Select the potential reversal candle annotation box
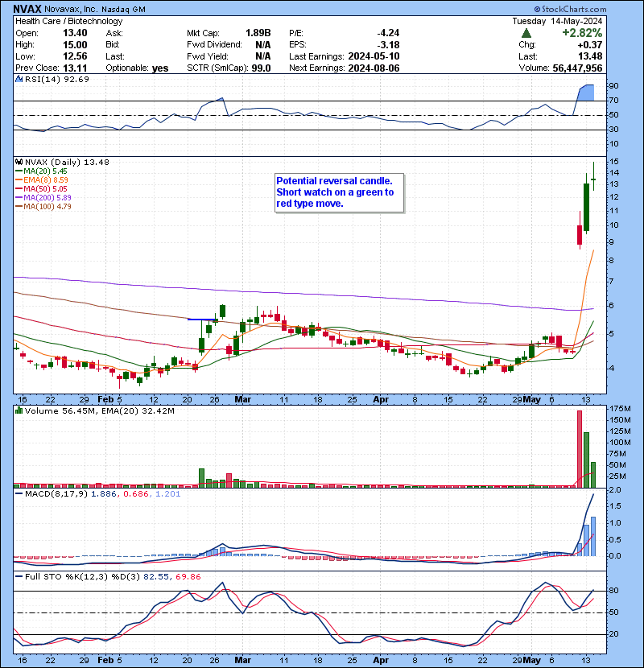Screen dimensions: 644x668 click(x=339, y=192)
